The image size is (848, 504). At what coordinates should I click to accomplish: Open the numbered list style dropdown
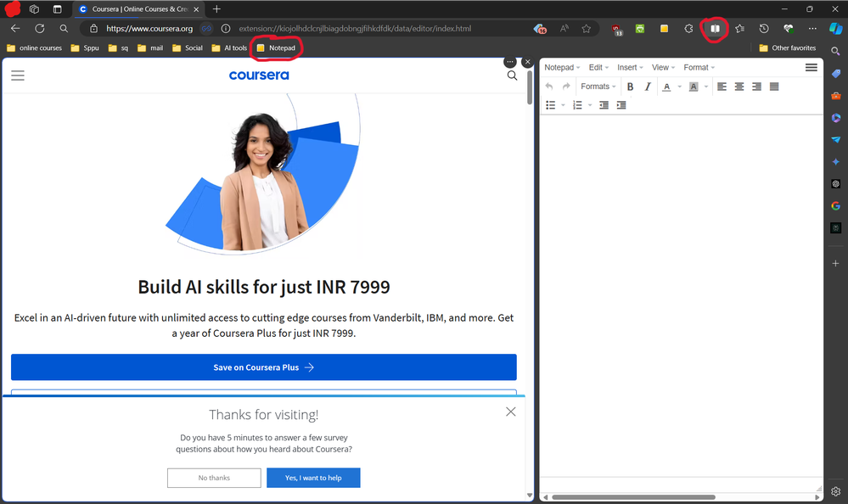coord(590,105)
